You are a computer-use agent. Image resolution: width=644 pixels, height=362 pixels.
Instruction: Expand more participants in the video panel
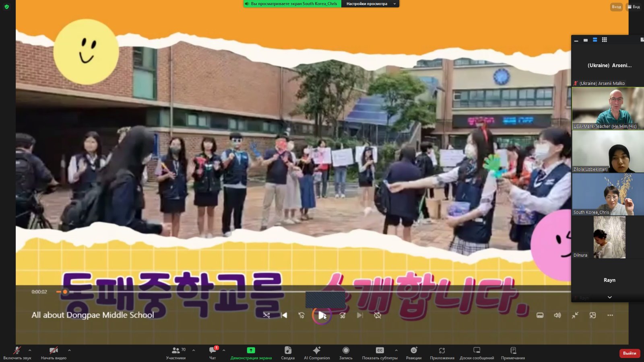click(609, 297)
